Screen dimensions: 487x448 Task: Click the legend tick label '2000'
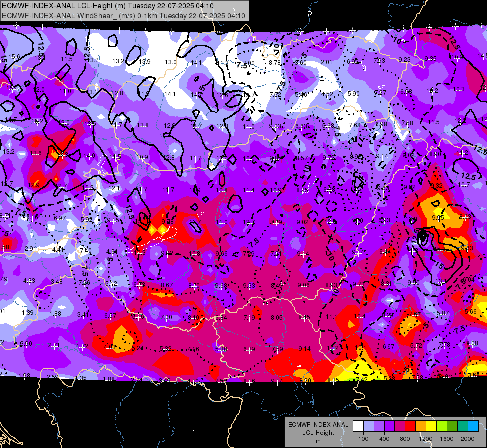click(468, 439)
